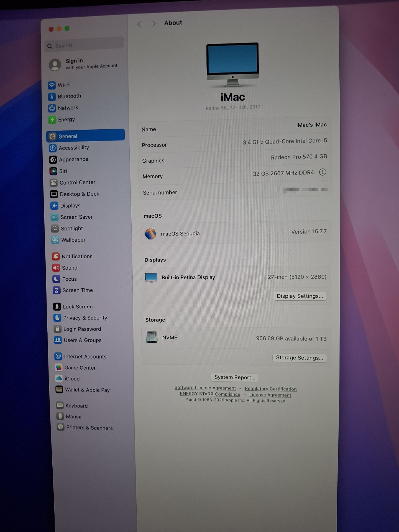
Task: Click the memory info icon
Action: tap(323, 172)
